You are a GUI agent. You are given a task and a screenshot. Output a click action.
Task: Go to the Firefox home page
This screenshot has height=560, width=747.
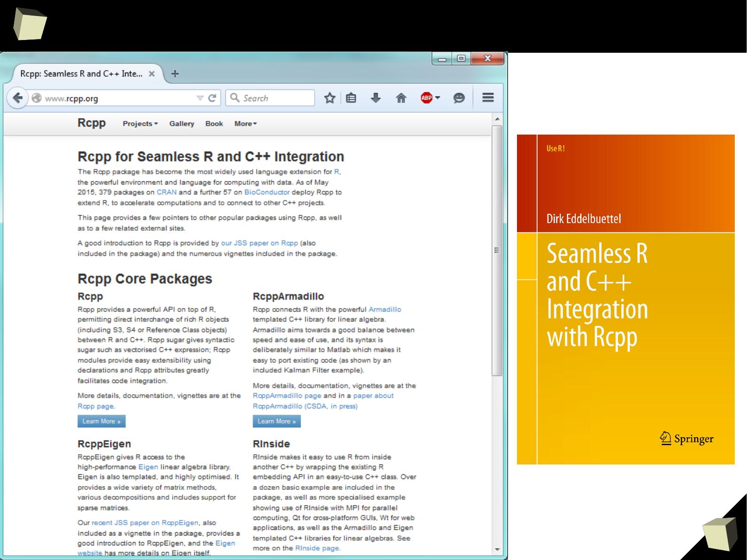401,98
